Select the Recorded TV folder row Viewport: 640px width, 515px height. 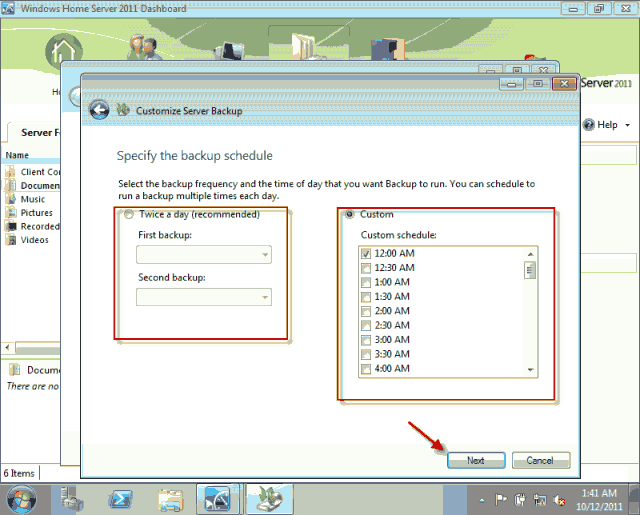pos(33,226)
